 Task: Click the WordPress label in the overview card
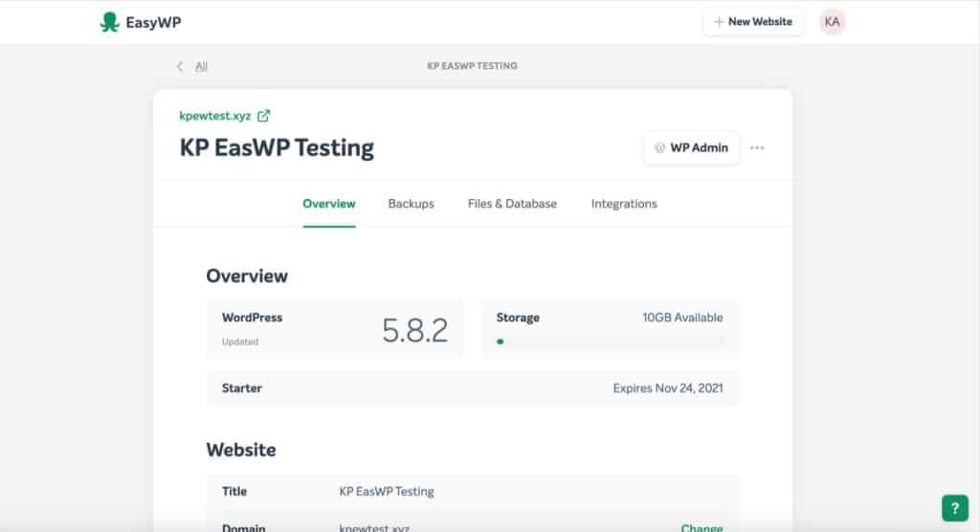(x=252, y=318)
